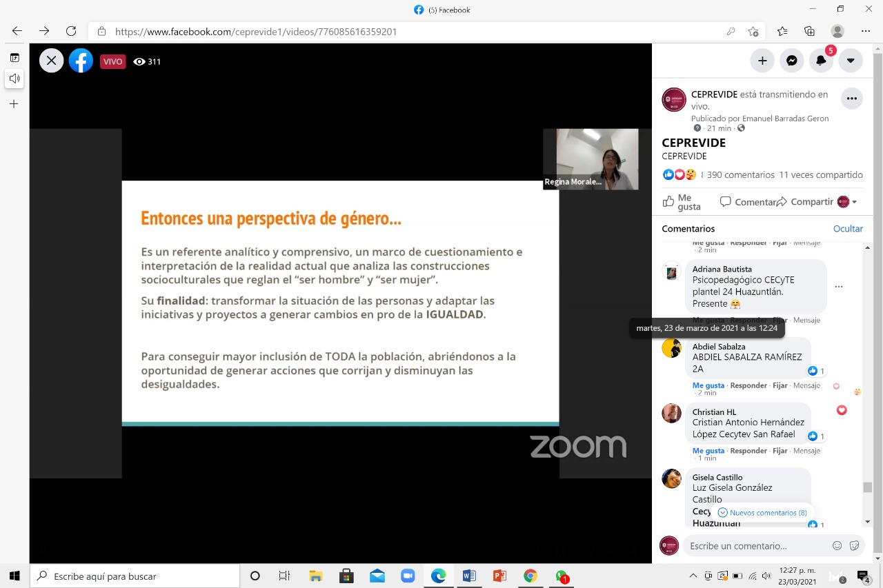Screen dimensions: 883x588
Task: Open notifications bell with badge 5
Action: tap(821, 61)
